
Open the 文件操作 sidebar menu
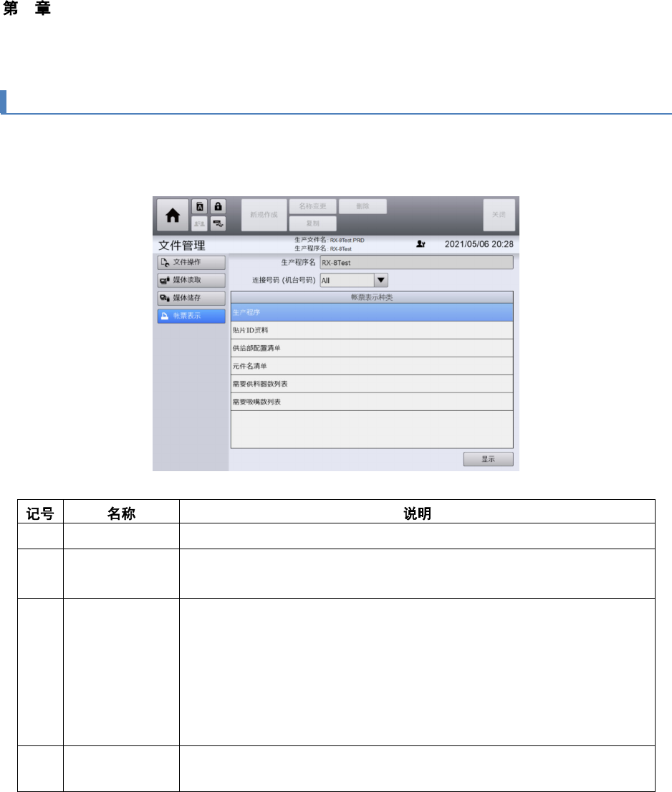point(191,262)
